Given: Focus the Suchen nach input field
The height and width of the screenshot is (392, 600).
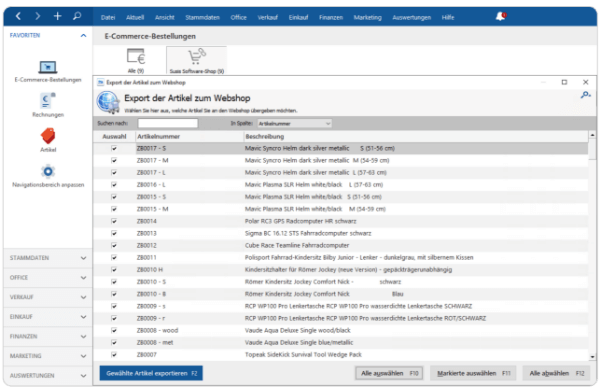Looking at the screenshot, I should tap(168, 123).
